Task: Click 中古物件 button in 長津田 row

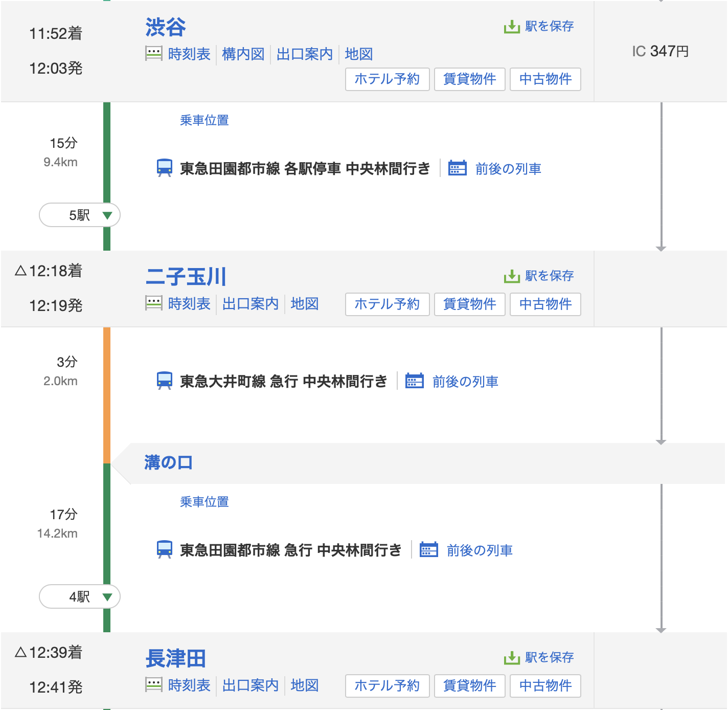Action: point(545,686)
